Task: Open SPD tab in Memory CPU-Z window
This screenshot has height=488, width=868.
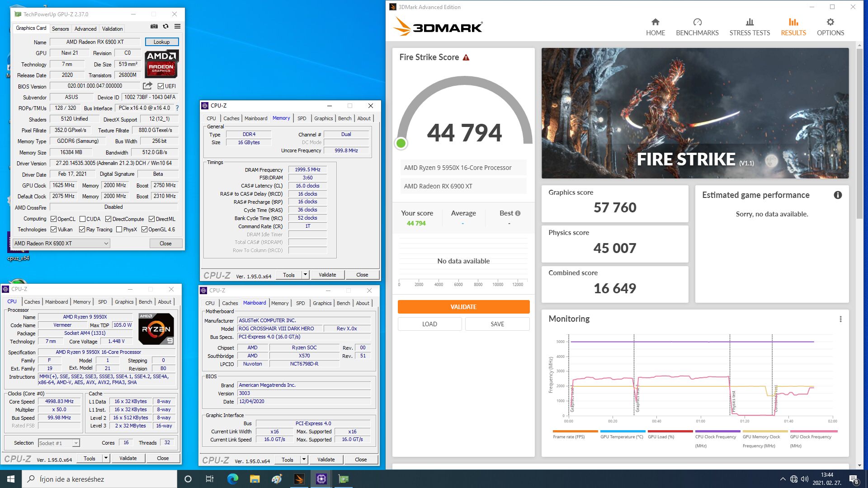Action: pyautogui.click(x=302, y=118)
